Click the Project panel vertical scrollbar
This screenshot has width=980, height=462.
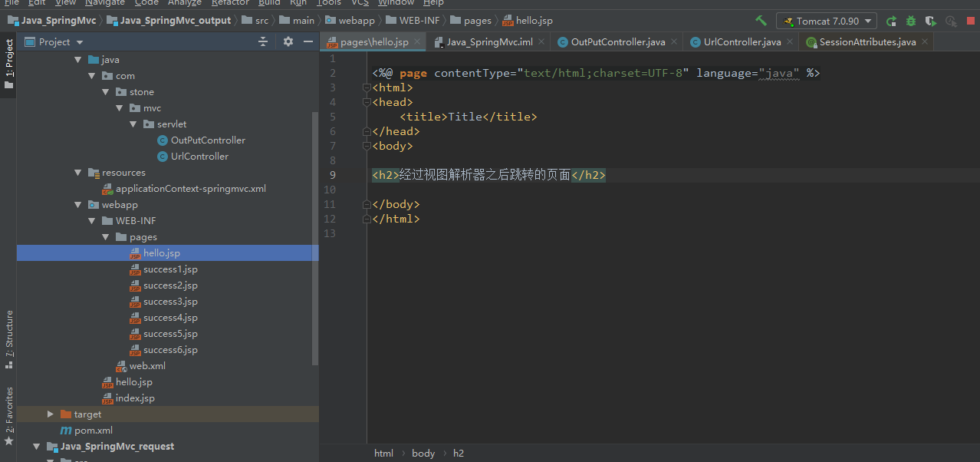pyautogui.click(x=315, y=238)
